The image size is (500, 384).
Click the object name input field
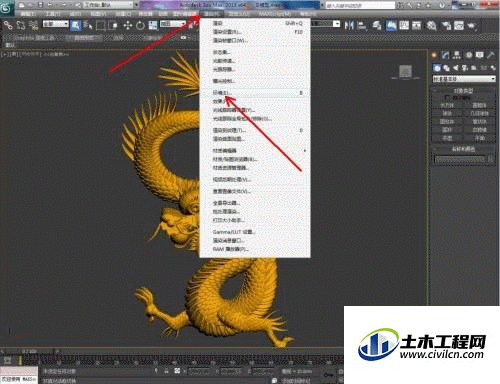460,159
